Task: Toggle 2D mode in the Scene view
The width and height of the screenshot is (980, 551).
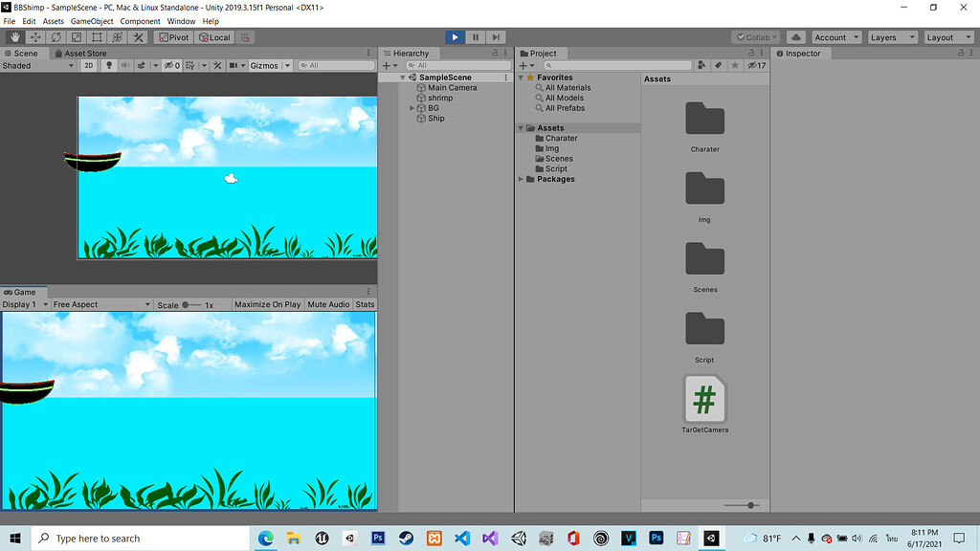Action: pos(91,66)
